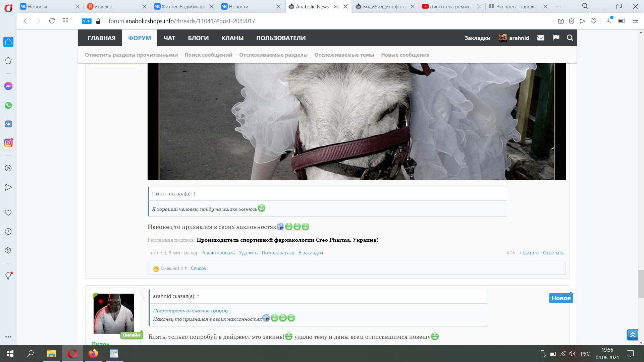This screenshot has width=644, height=362.
Task: Click the Редактировать link under post
Action: tap(218, 253)
